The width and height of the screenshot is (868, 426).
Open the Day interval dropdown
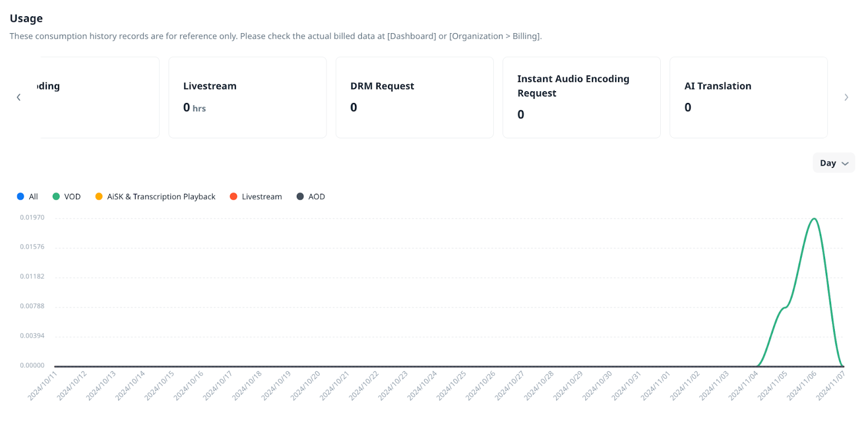[x=833, y=163]
